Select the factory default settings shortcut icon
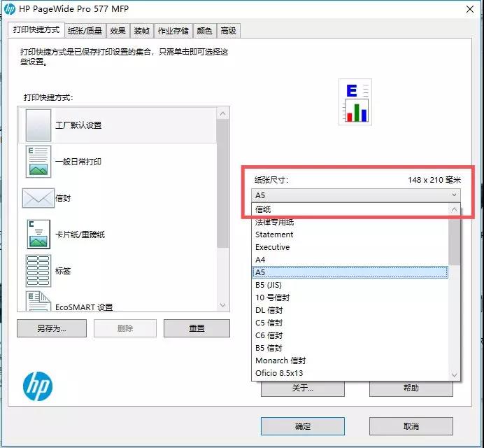The height and width of the screenshot is (448, 484). coord(38,125)
